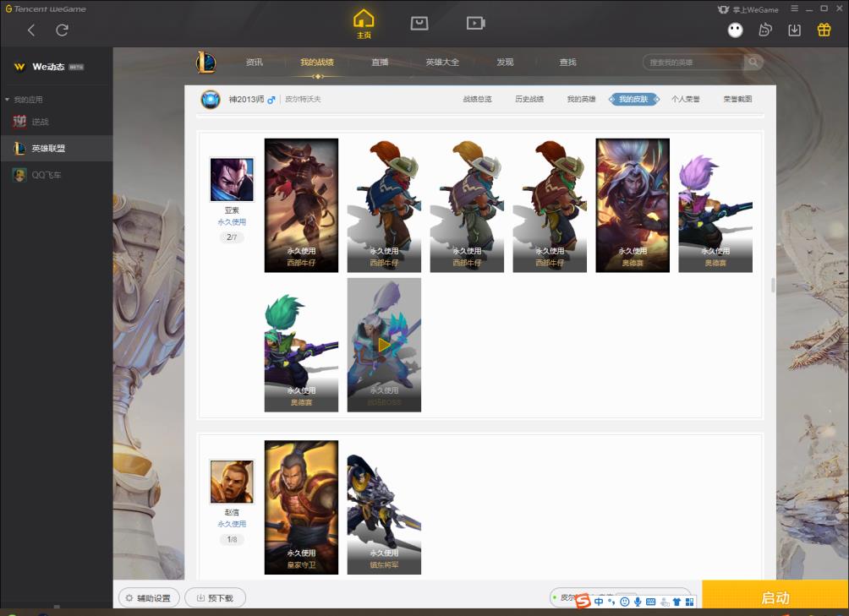
Task: Click the white round avatar icon
Action: (735, 30)
